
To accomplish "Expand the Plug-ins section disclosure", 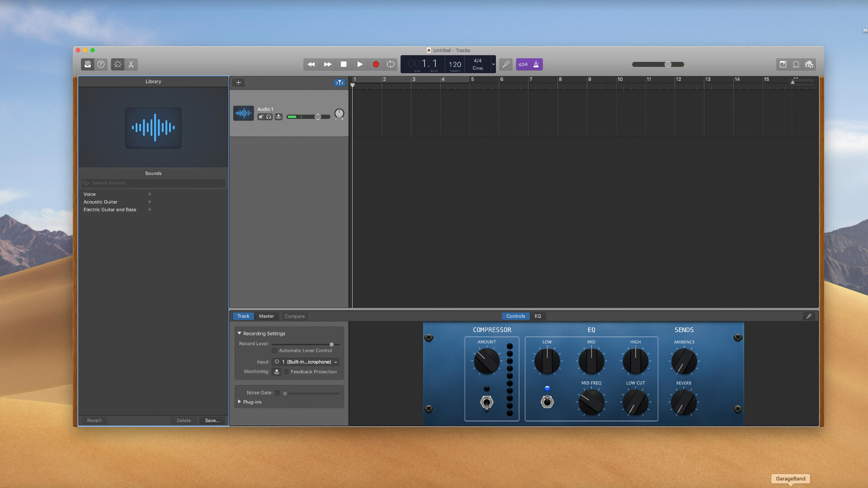I will (x=240, y=402).
